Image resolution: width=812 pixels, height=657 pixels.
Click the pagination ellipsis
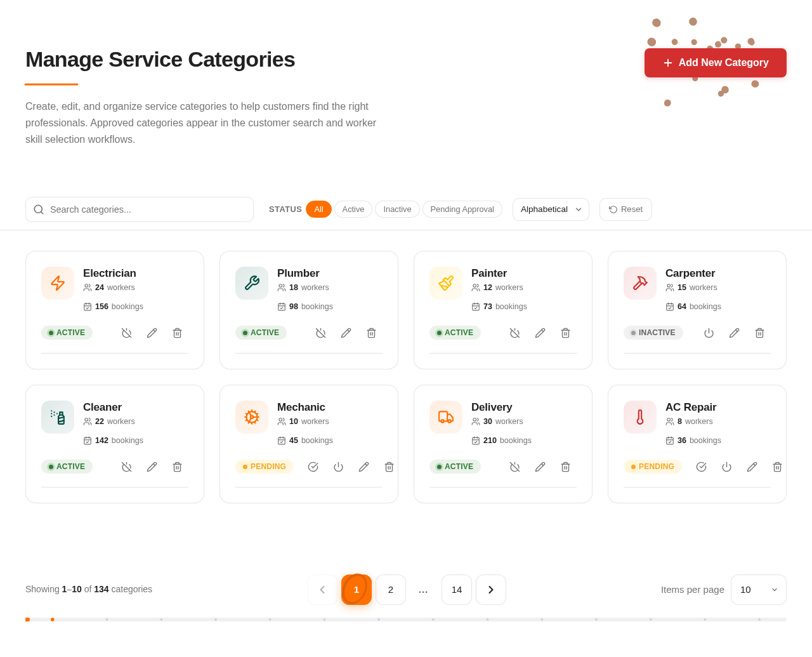423,590
